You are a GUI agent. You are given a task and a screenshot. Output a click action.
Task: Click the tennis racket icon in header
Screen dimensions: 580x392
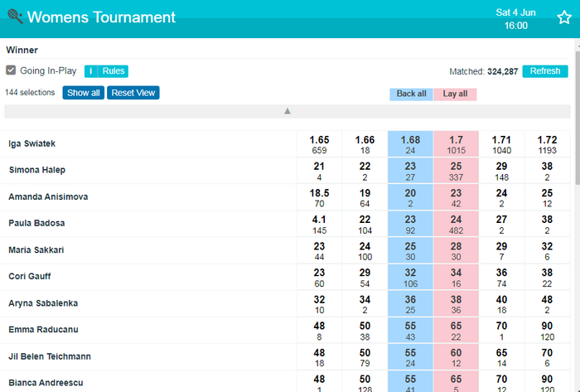point(14,17)
